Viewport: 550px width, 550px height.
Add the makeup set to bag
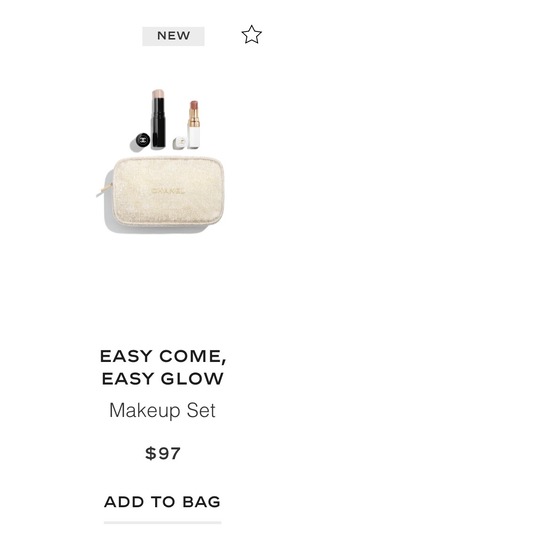pos(162,502)
